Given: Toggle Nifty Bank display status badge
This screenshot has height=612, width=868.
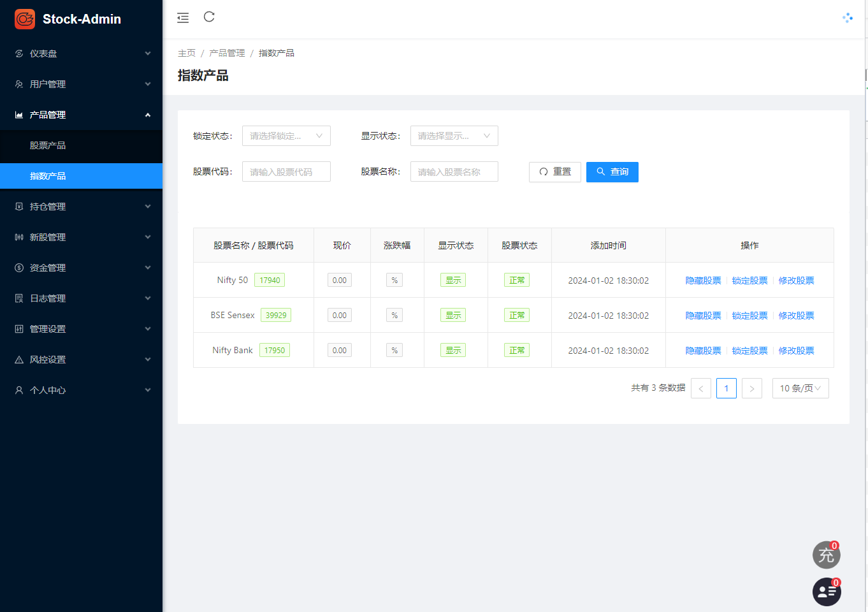Looking at the screenshot, I should click(452, 349).
